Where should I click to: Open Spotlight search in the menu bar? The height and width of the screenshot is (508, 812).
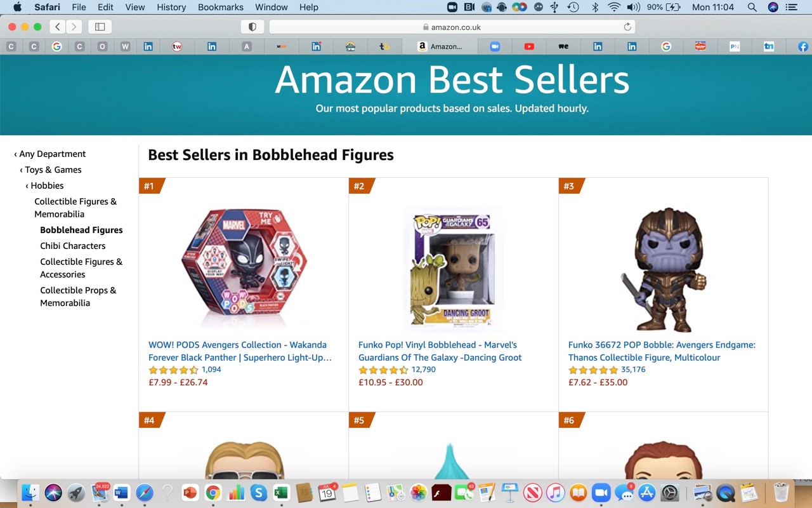[752, 7]
